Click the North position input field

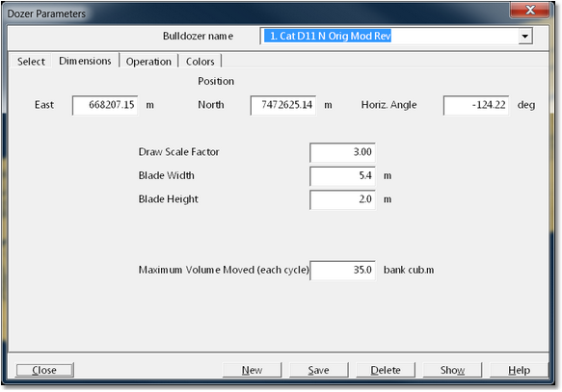(x=283, y=105)
